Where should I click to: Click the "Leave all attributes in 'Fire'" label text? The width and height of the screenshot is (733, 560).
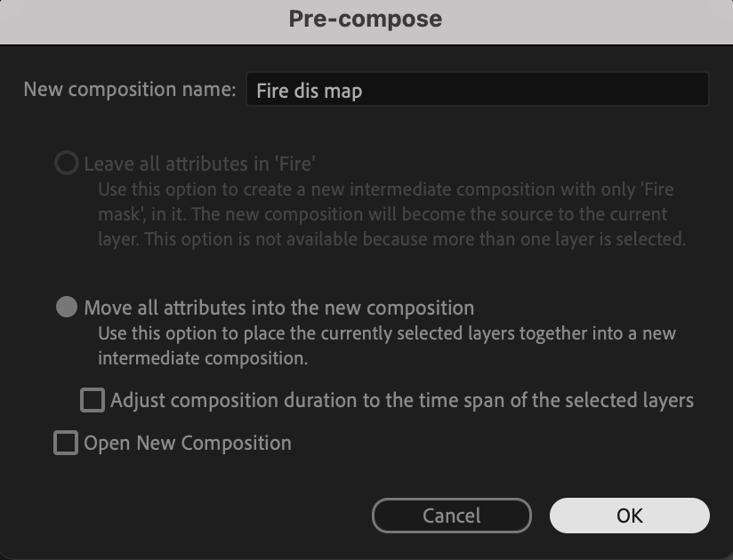(x=200, y=164)
